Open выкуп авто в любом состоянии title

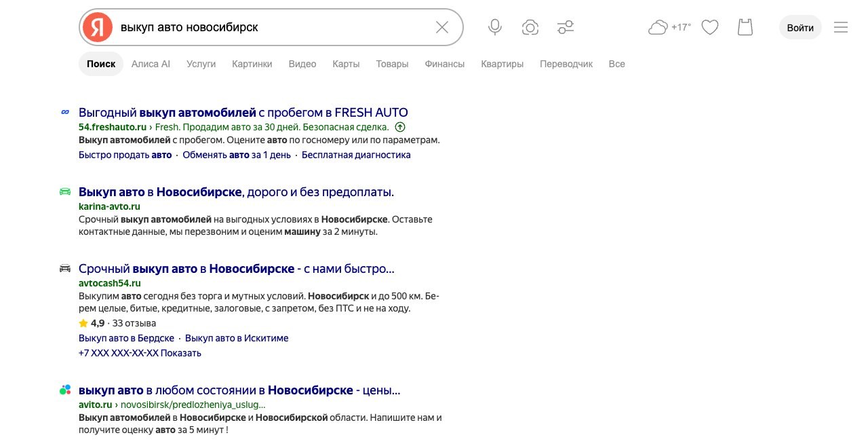click(x=239, y=390)
